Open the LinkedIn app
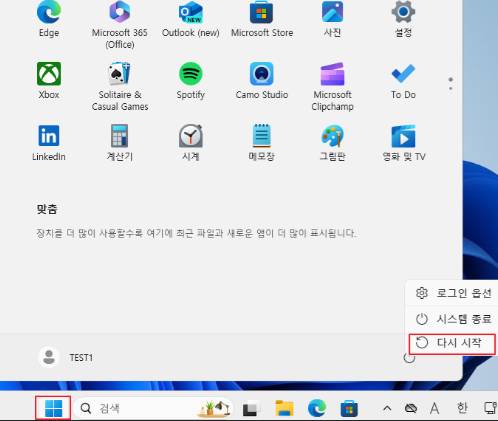This screenshot has width=498, height=421. (49, 143)
